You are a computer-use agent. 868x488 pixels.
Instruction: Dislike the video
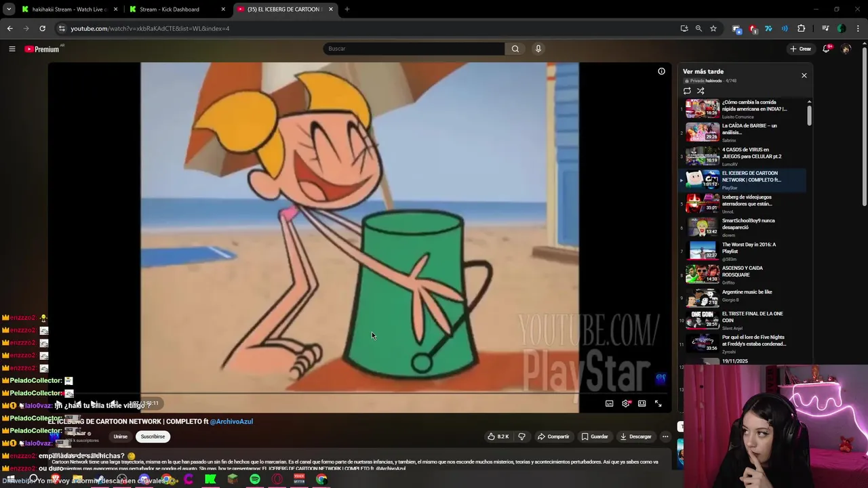[x=521, y=436]
